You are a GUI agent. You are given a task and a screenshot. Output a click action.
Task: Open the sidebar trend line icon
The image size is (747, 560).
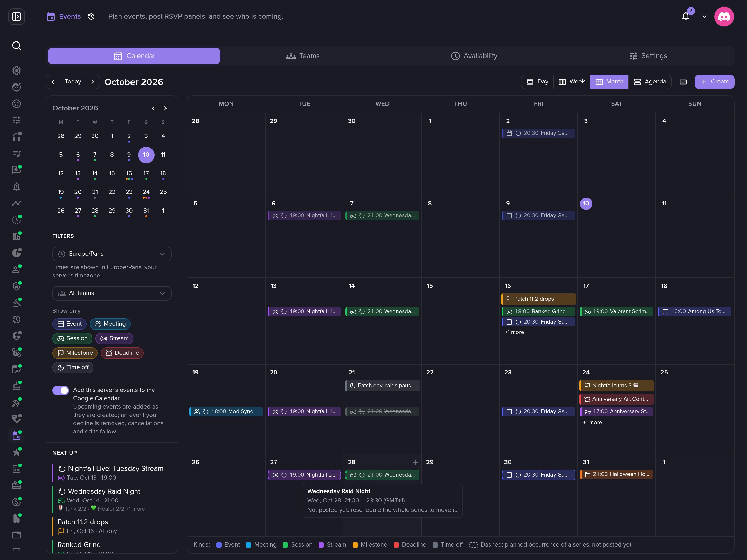[x=17, y=203]
